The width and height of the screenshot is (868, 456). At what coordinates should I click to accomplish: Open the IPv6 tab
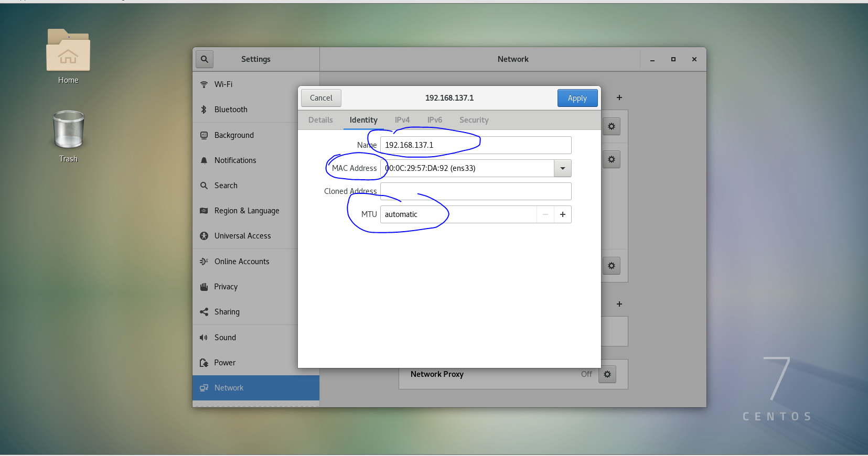coord(435,120)
